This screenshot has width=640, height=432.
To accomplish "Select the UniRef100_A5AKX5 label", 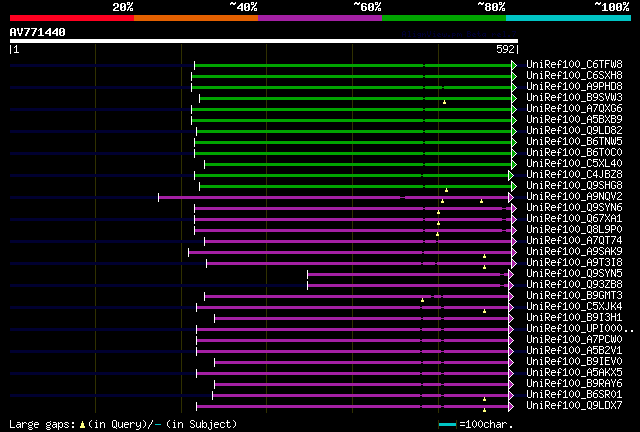I will click(x=574, y=373).
